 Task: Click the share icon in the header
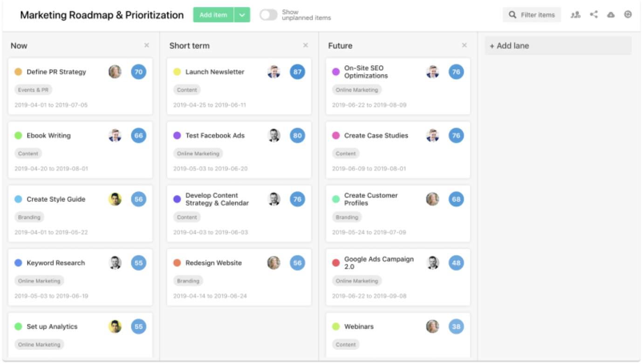594,15
